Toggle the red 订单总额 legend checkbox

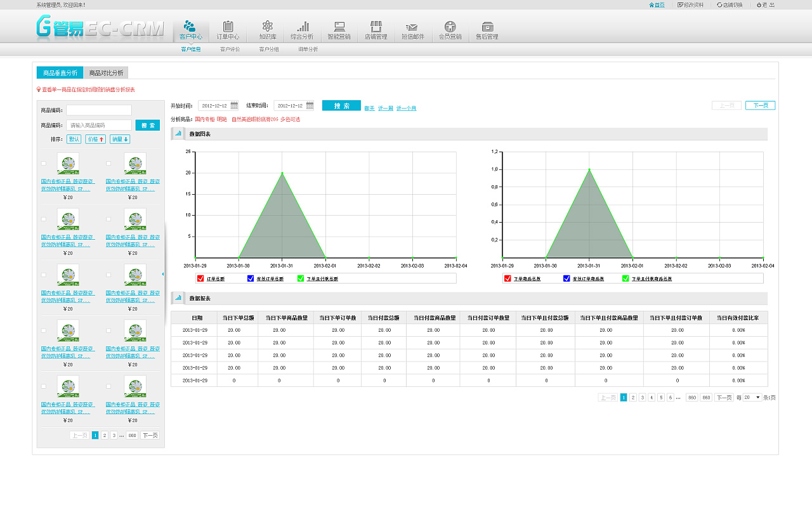(x=200, y=278)
